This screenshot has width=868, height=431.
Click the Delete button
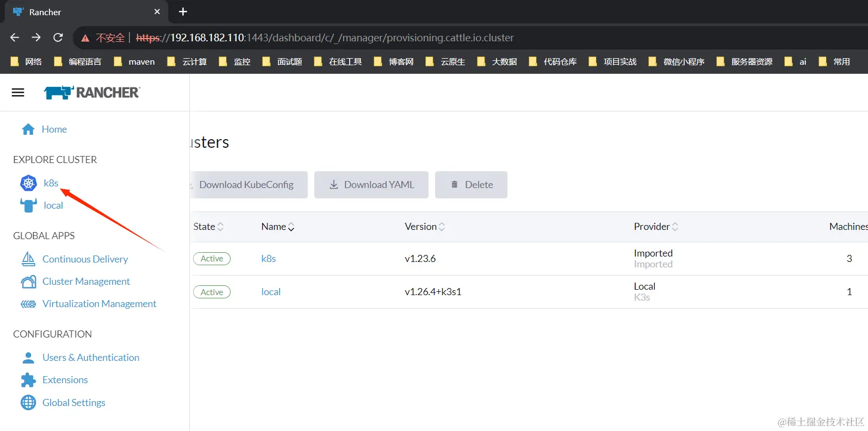point(471,185)
